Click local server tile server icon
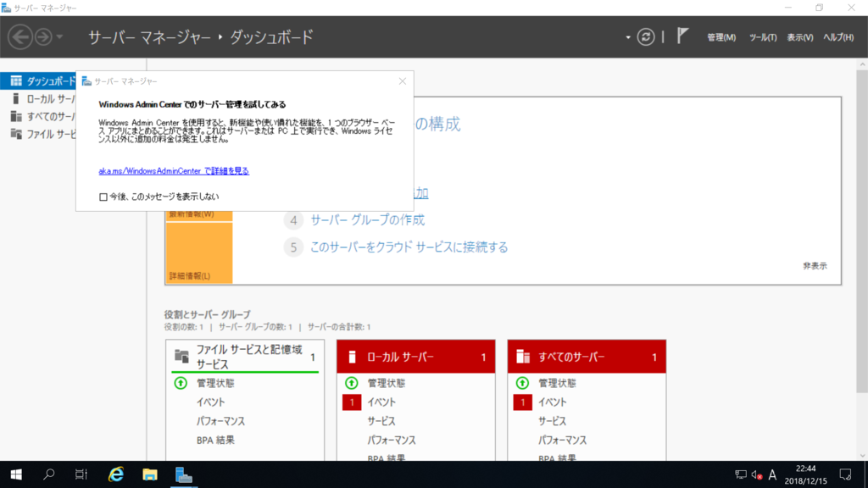Viewport: 868px width, 488px height. (x=352, y=357)
